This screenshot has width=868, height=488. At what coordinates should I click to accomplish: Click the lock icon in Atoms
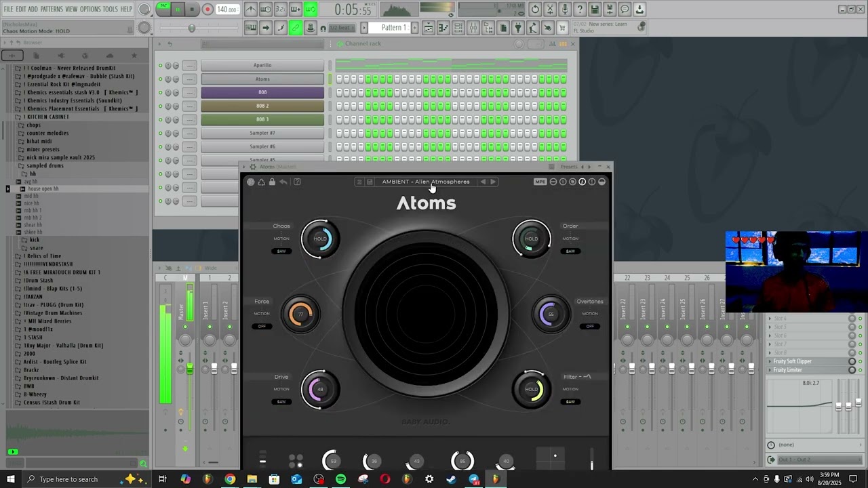tap(272, 182)
